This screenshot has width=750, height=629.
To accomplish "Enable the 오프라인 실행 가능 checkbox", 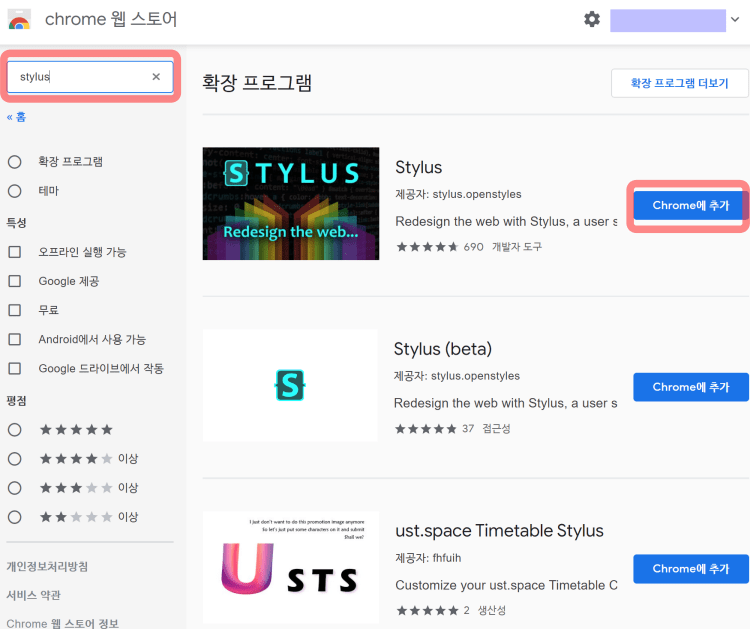I will coord(15,252).
